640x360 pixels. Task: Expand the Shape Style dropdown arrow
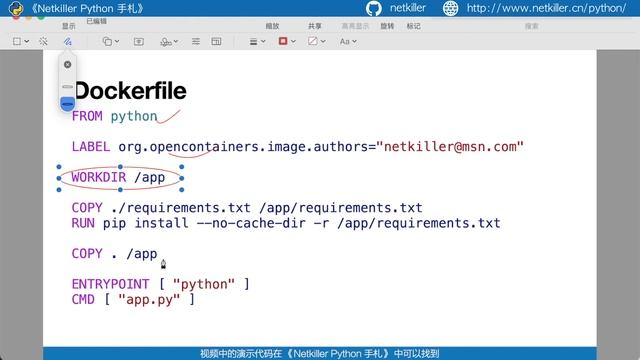coord(263,42)
